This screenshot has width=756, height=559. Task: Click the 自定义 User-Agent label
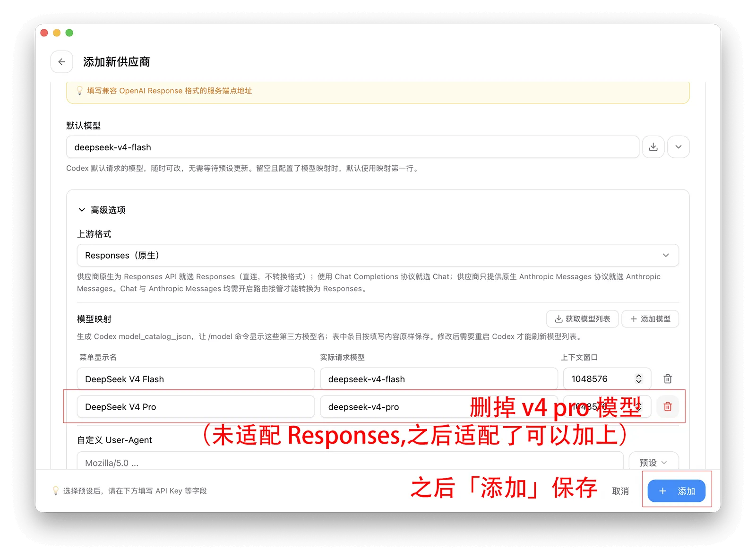115,440
